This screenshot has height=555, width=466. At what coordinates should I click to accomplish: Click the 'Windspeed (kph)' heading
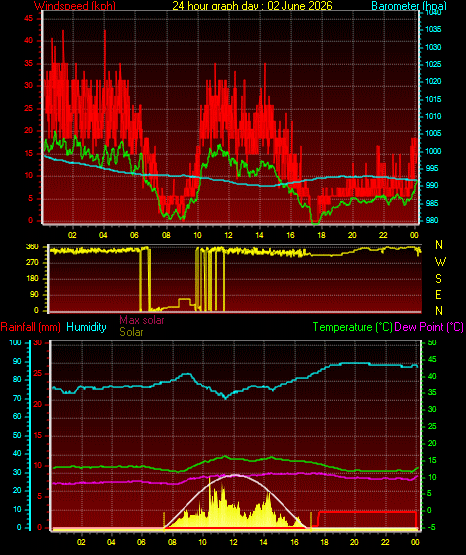point(75,5)
